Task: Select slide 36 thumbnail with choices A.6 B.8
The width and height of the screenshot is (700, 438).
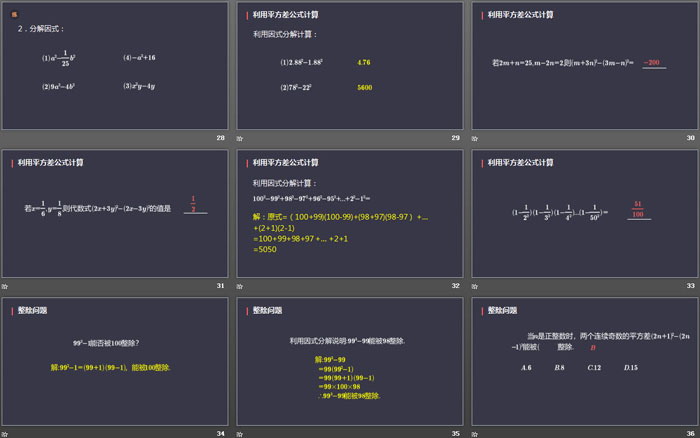Action: pos(585,361)
